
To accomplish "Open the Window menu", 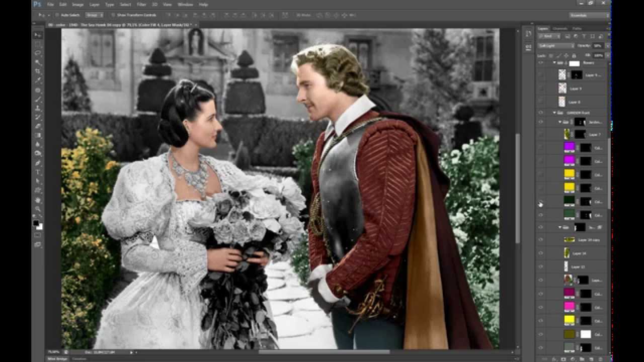I will click(x=185, y=5).
